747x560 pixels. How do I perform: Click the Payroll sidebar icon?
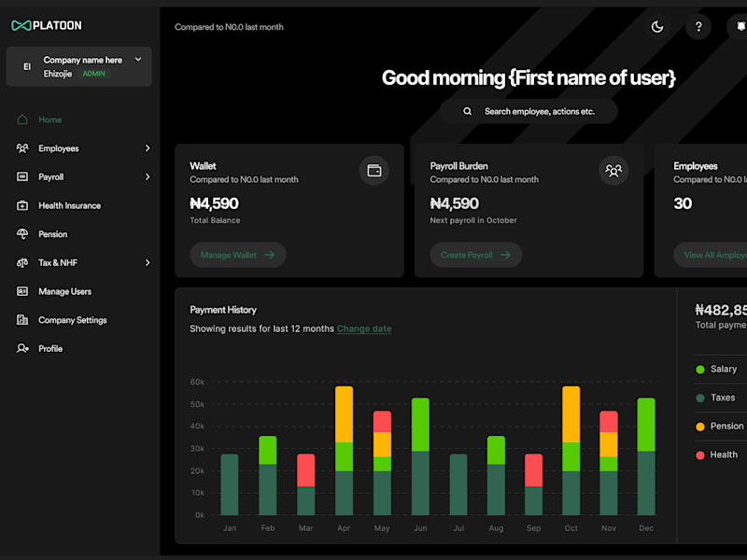coord(22,176)
